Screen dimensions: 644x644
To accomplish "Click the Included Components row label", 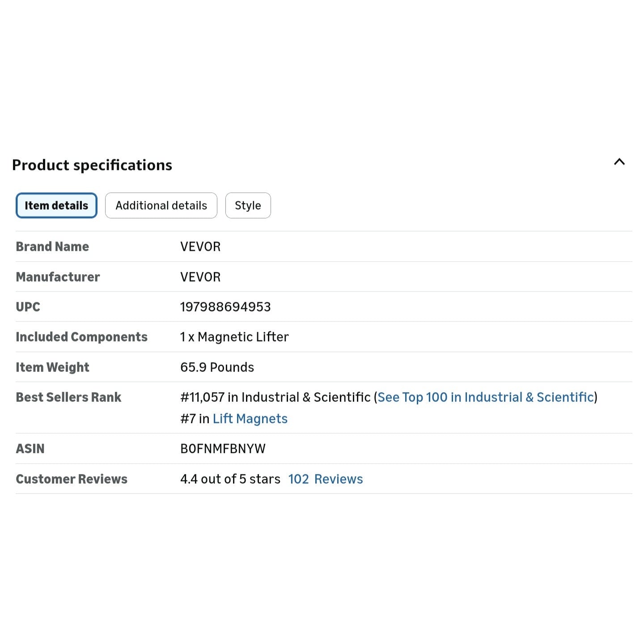I will coord(81,337).
